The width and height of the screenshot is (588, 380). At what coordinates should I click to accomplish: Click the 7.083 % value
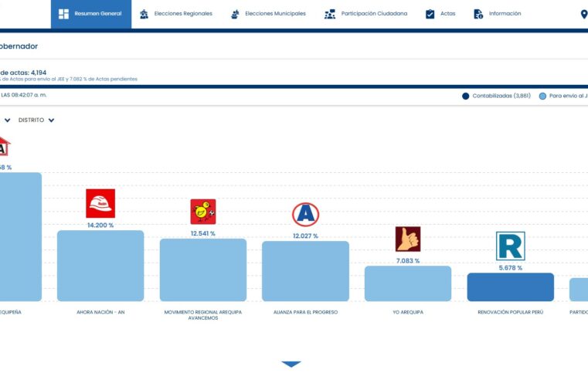[x=408, y=261]
